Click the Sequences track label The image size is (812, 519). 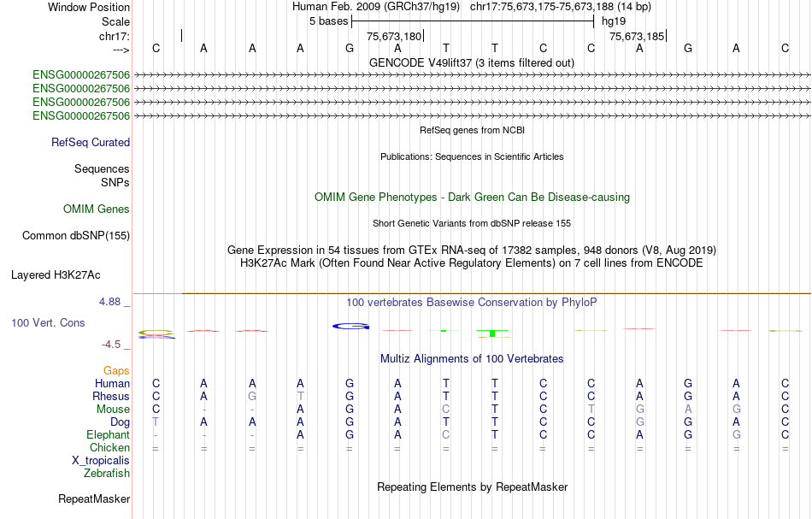[x=102, y=168]
